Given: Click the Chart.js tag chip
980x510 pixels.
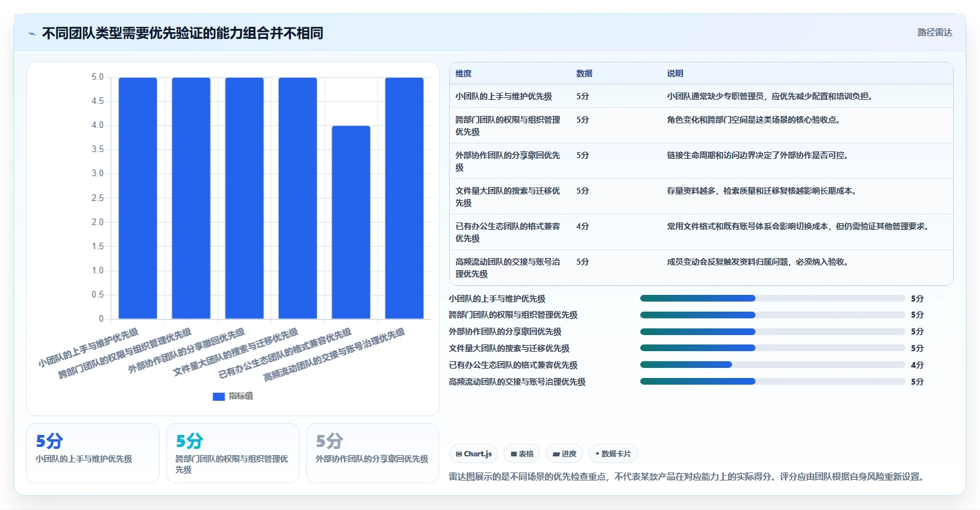Looking at the screenshot, I should click(473, 454).
